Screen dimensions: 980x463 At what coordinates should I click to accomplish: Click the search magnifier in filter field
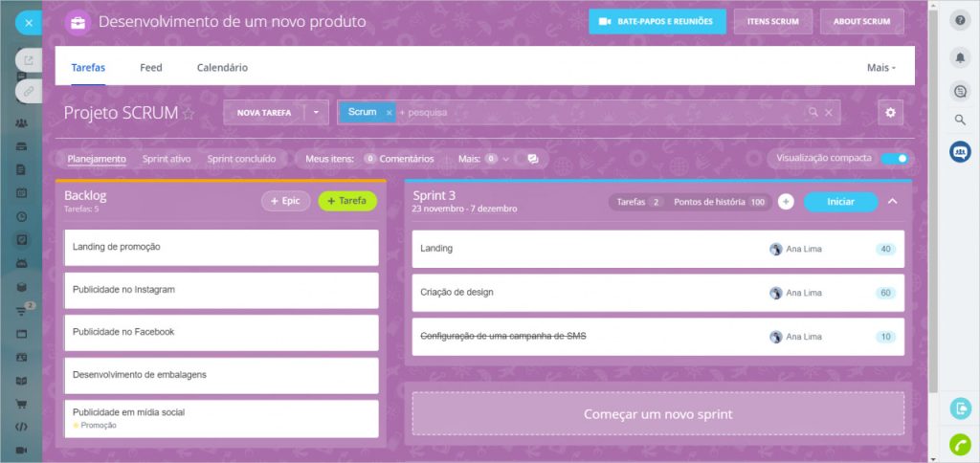[x=813, y=113]
